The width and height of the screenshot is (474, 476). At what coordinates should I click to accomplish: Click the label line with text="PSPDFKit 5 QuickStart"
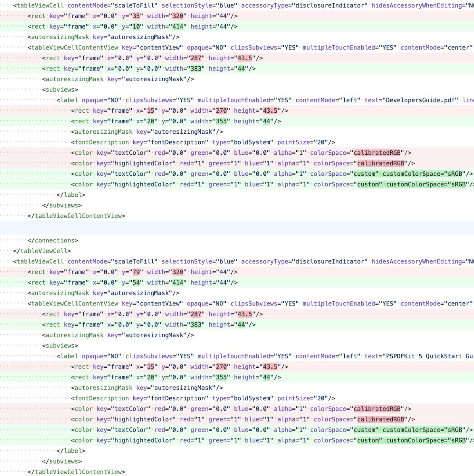237,356
